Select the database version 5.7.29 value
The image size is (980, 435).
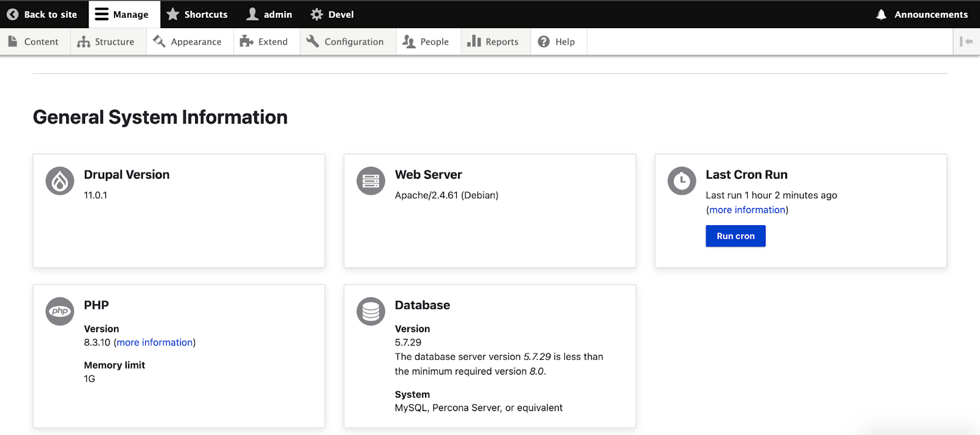tap(408, 343)
